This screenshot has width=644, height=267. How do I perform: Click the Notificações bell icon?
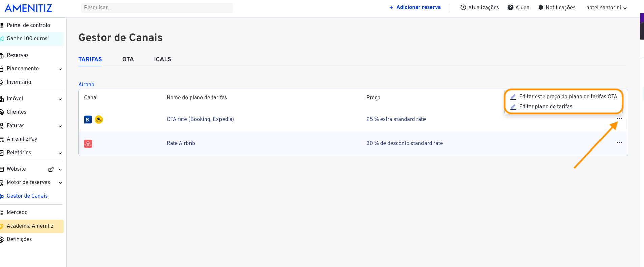tap(541, 7)
